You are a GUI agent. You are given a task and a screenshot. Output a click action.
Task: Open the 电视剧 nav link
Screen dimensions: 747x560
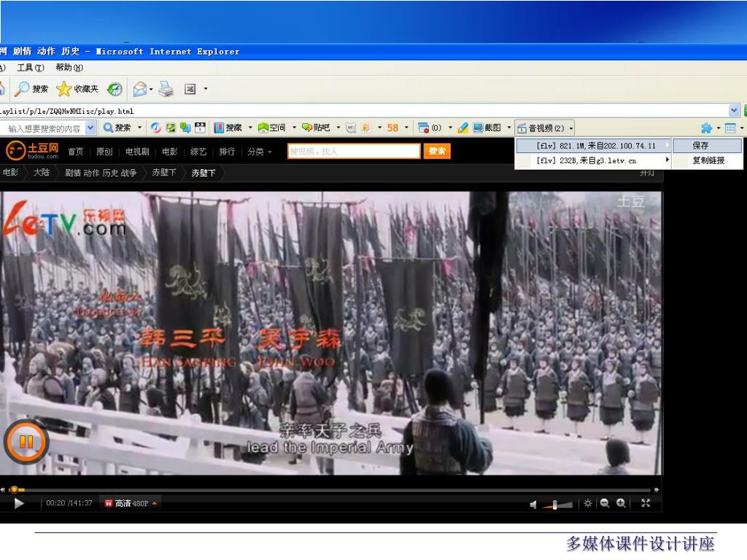pos(137,152)
